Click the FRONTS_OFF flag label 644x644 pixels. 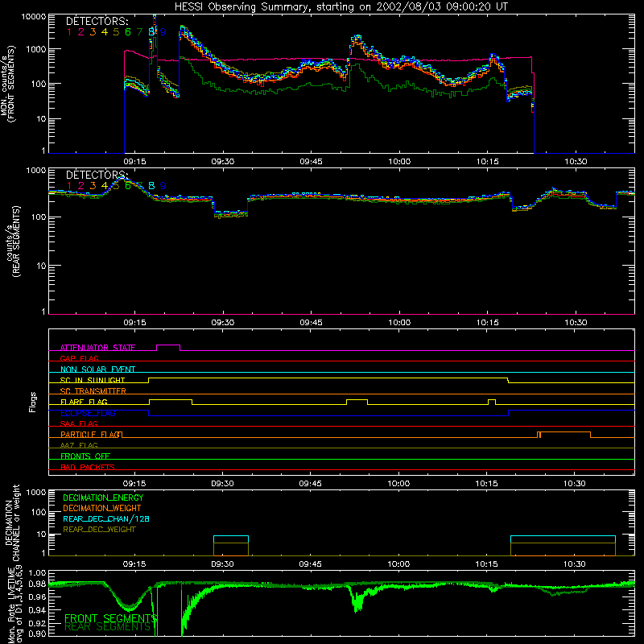point(85,456)
